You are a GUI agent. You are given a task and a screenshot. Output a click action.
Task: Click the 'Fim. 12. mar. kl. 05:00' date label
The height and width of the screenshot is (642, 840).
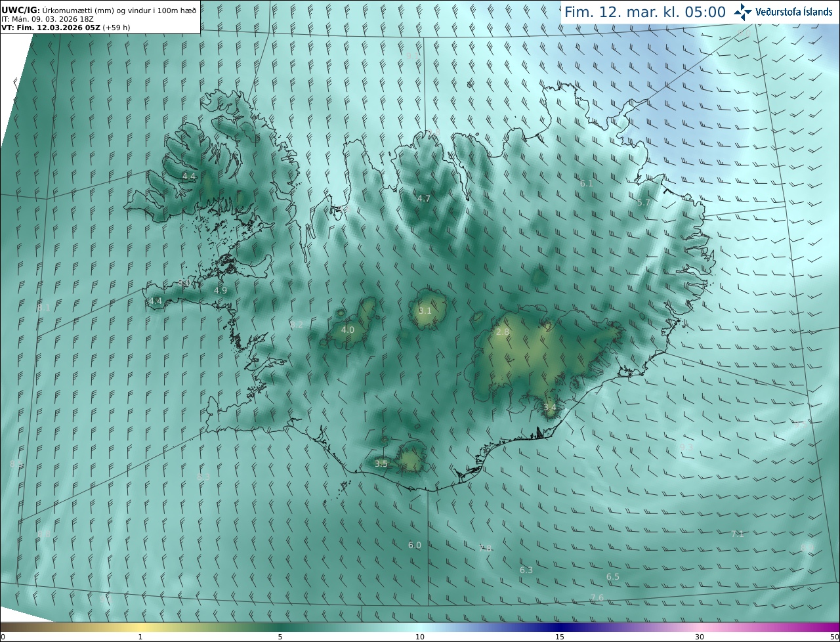(x=645, y=12)
